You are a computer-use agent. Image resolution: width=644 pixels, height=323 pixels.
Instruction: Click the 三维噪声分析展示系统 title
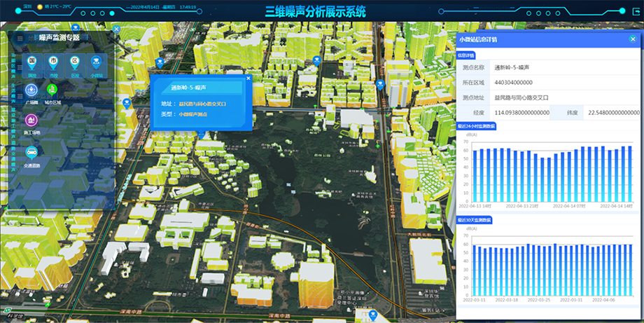click(x=315, y=11)
